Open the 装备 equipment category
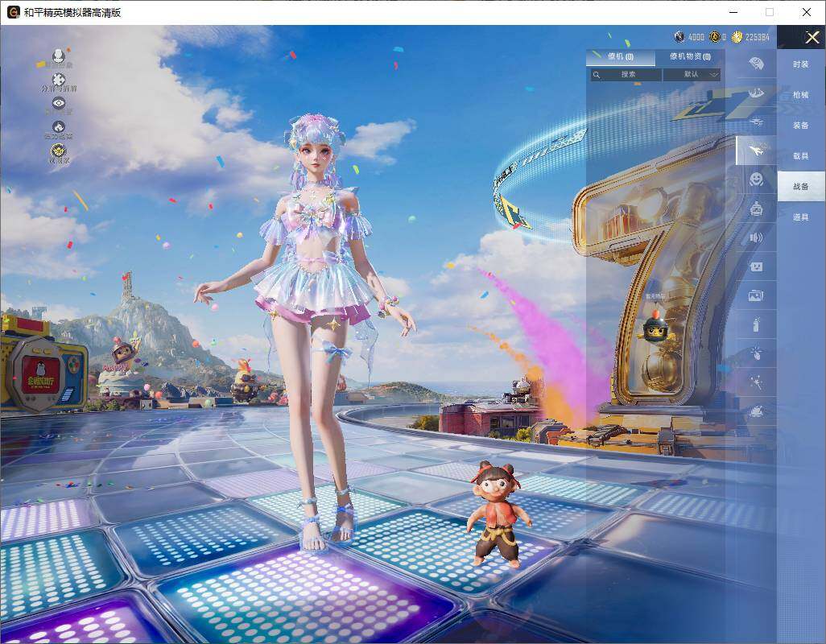 click(x=801, y=126)
